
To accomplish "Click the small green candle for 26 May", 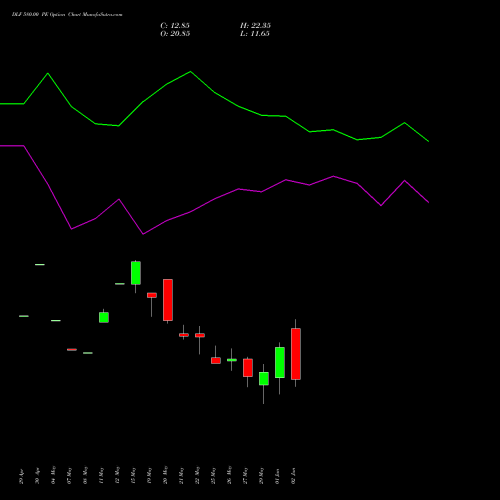I will point(232,360).
